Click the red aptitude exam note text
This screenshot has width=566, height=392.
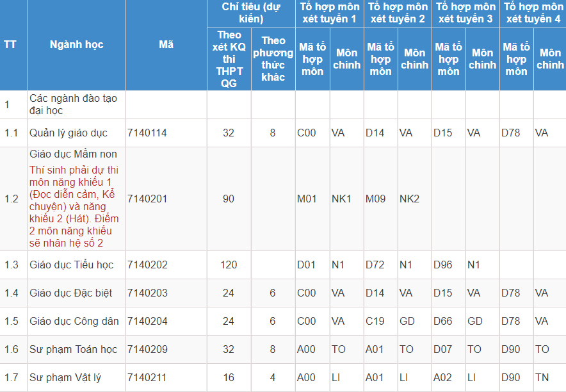(x=74, y=206)
